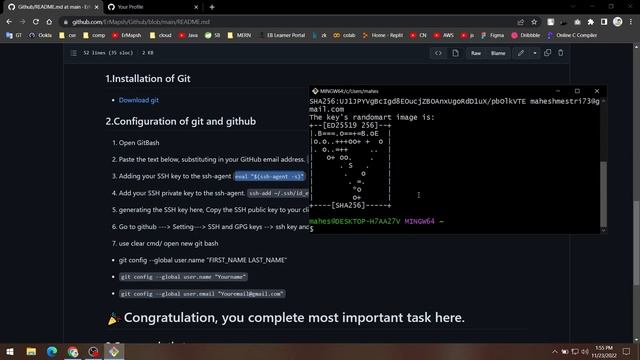Click the github.com address bar
This screenshot has height=360, width=640.
pyautogui.click(x=286, y=22)
